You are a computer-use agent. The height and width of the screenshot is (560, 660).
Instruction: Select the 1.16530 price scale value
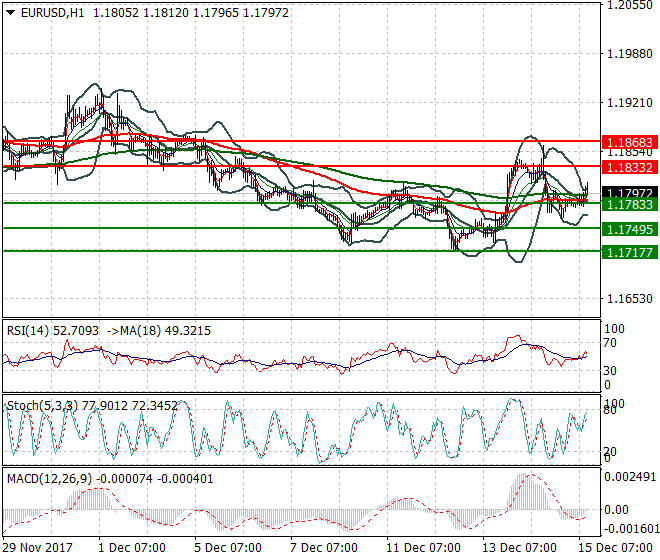point(630,299)
